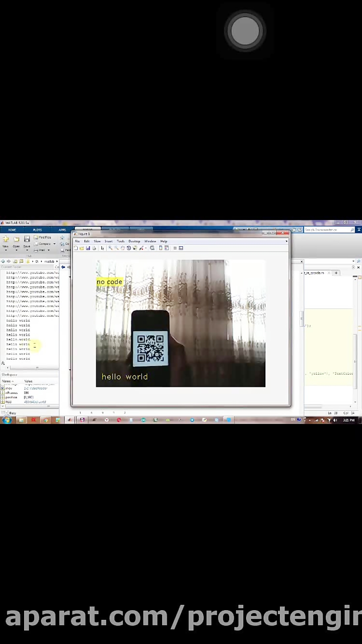Open the Insert menu in Figure 1
The height and width of the screenshot is (644, 362).
pos(109,241)
